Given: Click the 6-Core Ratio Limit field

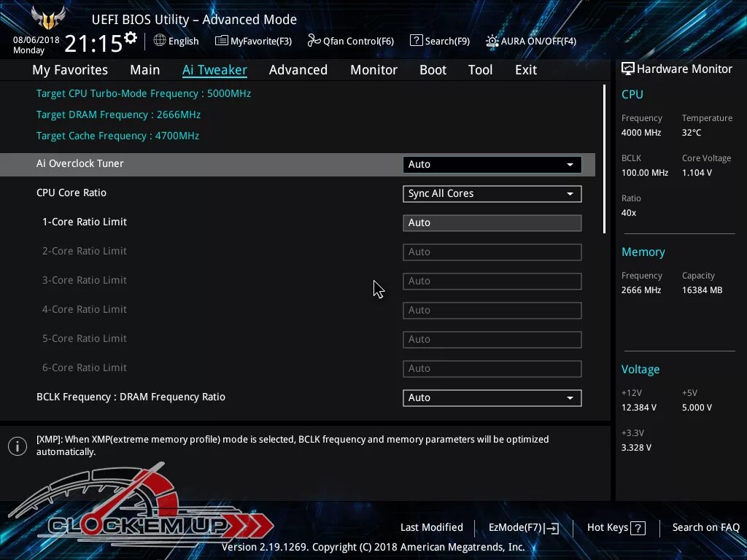Looking at the screenshot, I should pyautogui.click(x=492, y=368).
